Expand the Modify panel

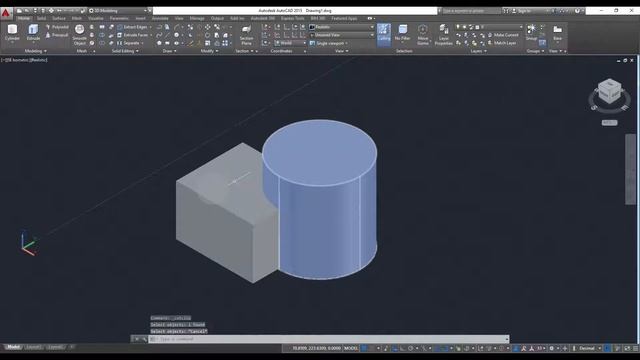tap(209, 51)
